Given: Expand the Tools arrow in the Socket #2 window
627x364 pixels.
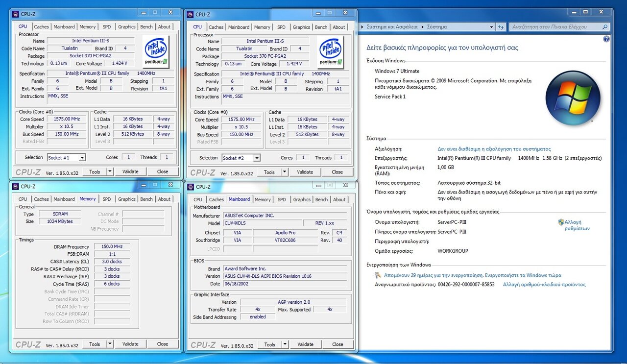Looking at the screenshot, I should click(x=284, y=172).
